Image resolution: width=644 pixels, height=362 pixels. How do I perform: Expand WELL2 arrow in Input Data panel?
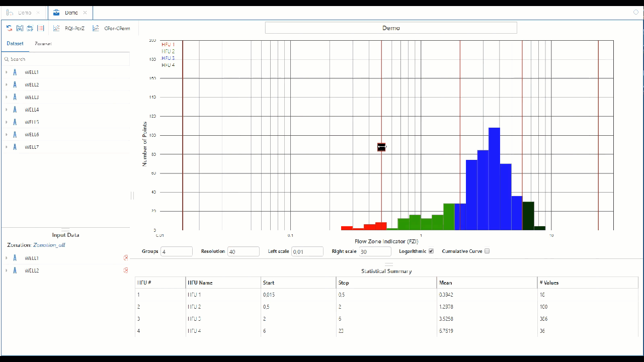tap(7, 270)
